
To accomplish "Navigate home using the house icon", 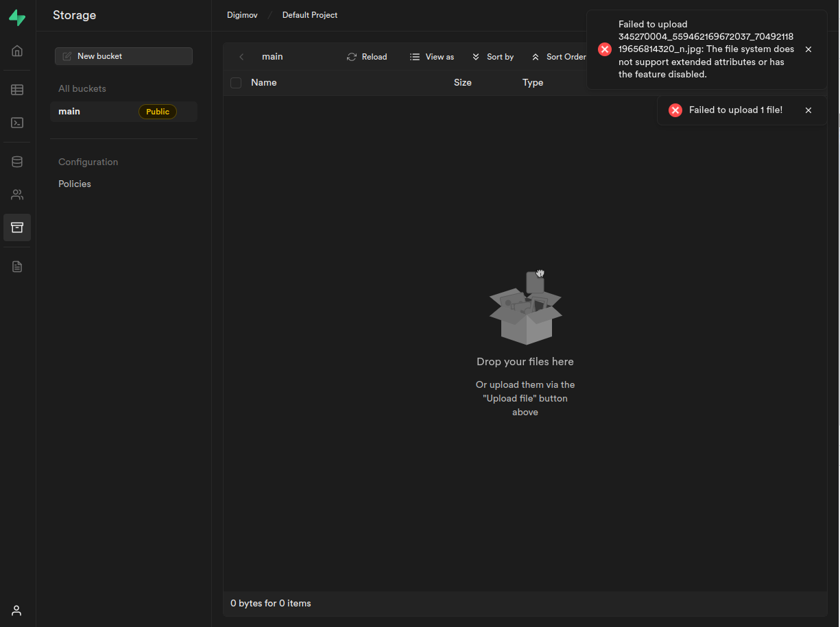I will 16,50.
